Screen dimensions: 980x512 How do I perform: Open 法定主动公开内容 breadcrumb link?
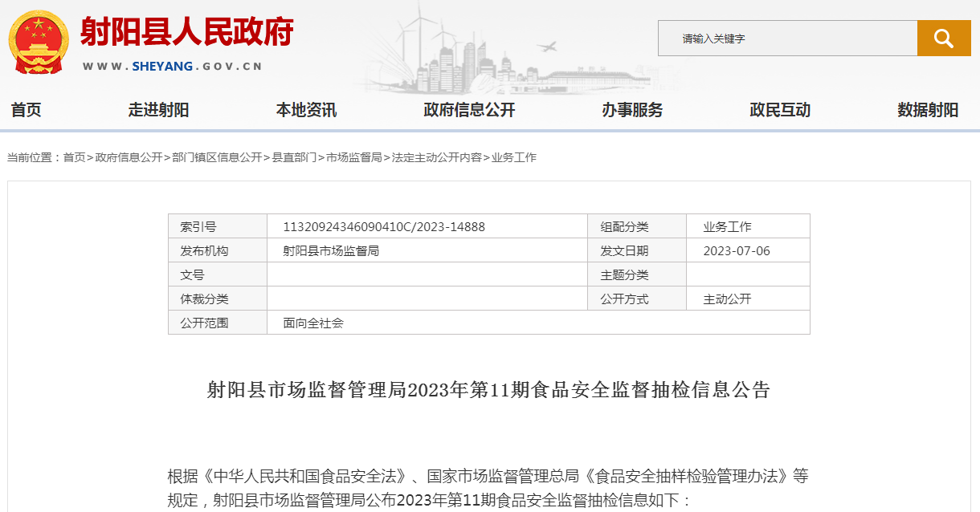(437, 157)
